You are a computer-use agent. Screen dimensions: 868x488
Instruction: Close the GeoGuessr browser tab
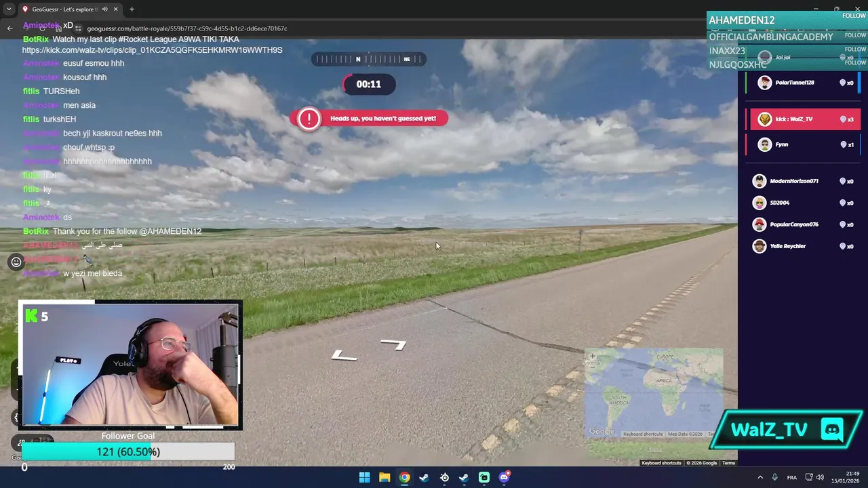(x=115, y=9)
